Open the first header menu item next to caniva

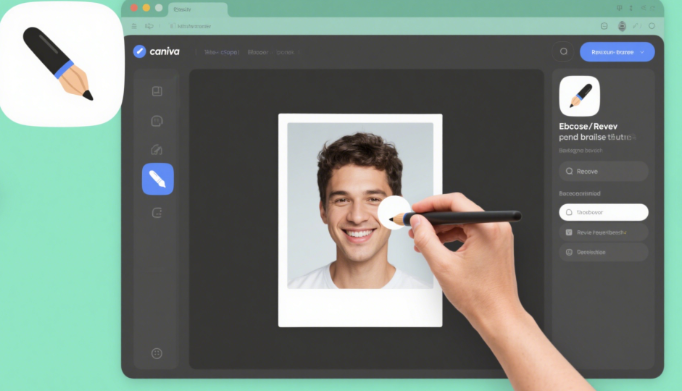tap(221, 52)
